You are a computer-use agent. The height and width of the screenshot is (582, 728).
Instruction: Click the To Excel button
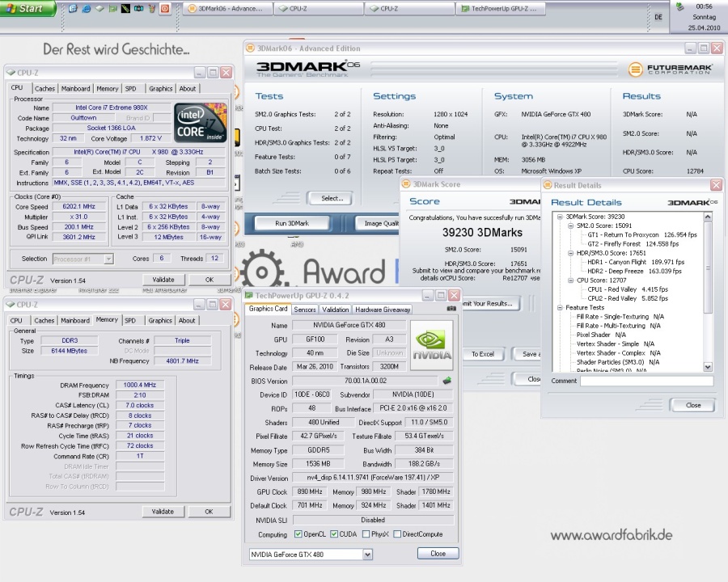(x=483, y=354)
